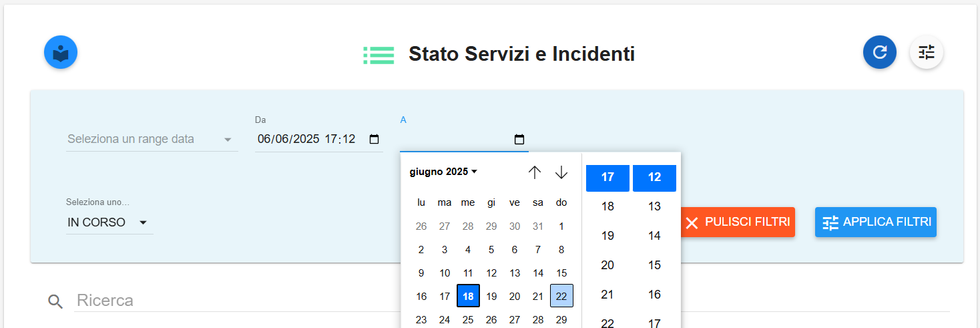Open the IN CORSO status dropdown
This screenshot has height=328, width=980.
click(109, 222)
